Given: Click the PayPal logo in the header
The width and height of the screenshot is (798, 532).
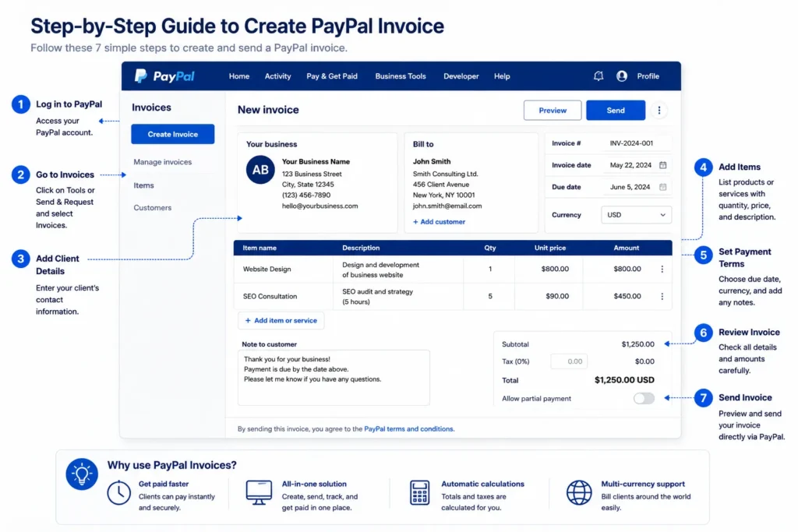Looking at the screenshot, I should [164, 76].
